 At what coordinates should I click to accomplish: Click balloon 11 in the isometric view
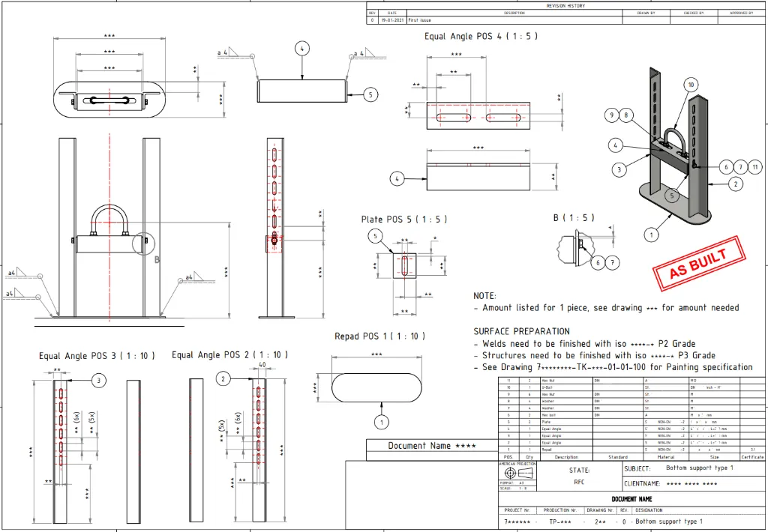click(x=754, y=167)
